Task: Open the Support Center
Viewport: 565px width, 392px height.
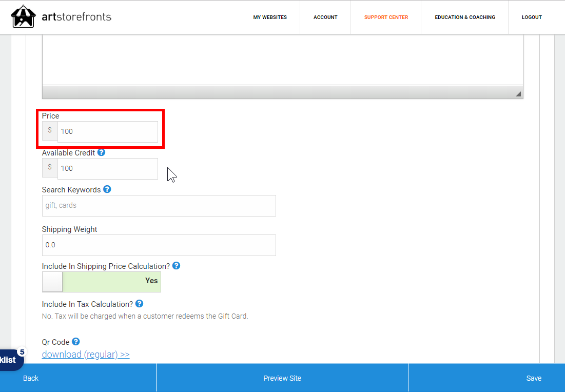Action: [x=386, y=17]
